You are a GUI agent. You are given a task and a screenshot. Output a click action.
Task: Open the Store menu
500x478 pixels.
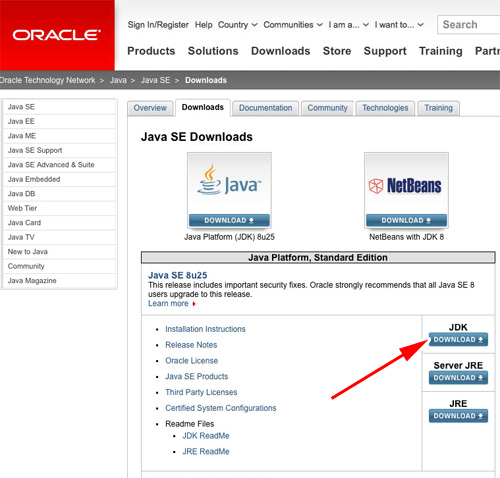point(337,51)
